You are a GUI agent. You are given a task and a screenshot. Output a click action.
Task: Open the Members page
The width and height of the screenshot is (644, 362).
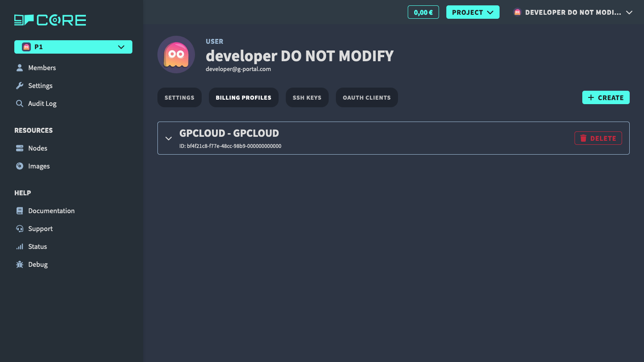point(42,68)
